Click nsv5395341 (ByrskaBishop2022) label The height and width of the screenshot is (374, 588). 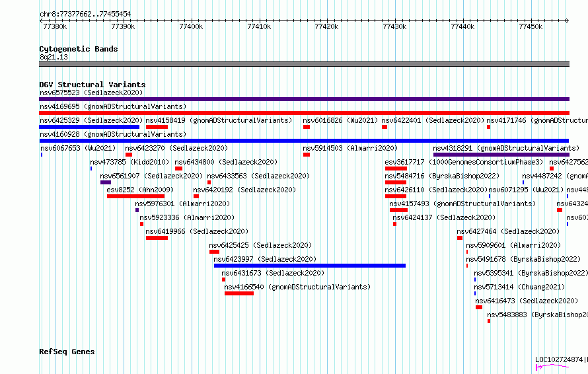531,273
